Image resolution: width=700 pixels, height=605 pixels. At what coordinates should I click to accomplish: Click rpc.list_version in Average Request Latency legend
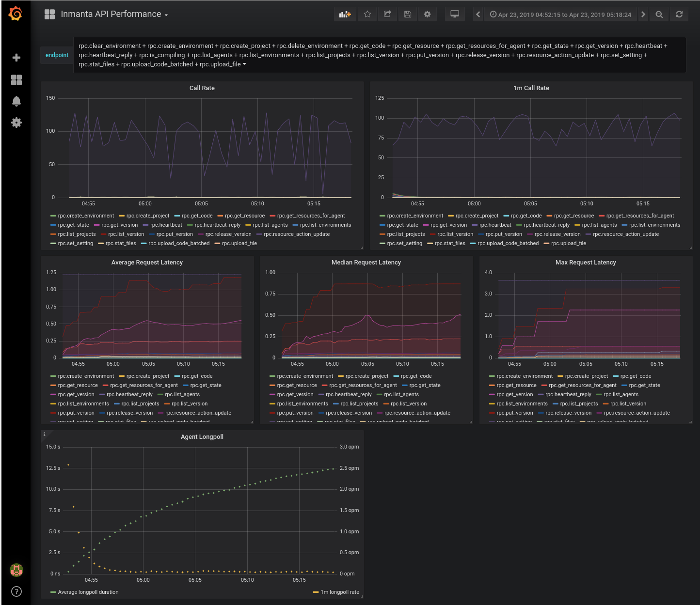[190, 404]
